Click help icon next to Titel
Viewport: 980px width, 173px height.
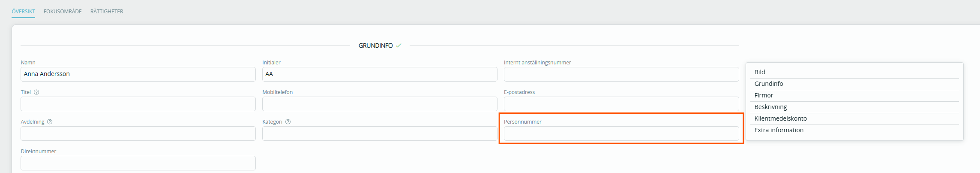[x=36, y=92]
